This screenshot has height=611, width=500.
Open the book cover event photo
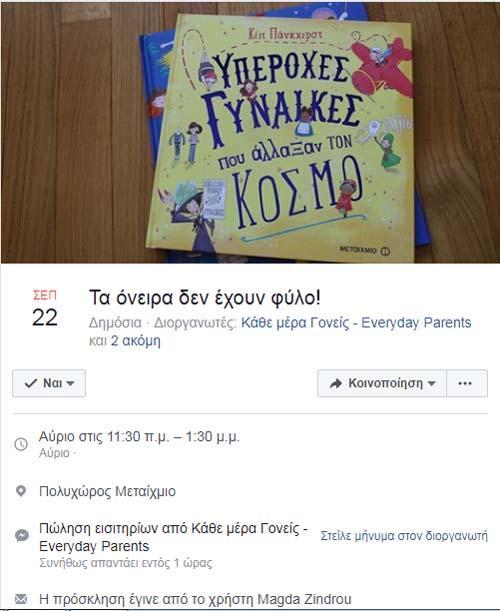click(x=250, y=132)
